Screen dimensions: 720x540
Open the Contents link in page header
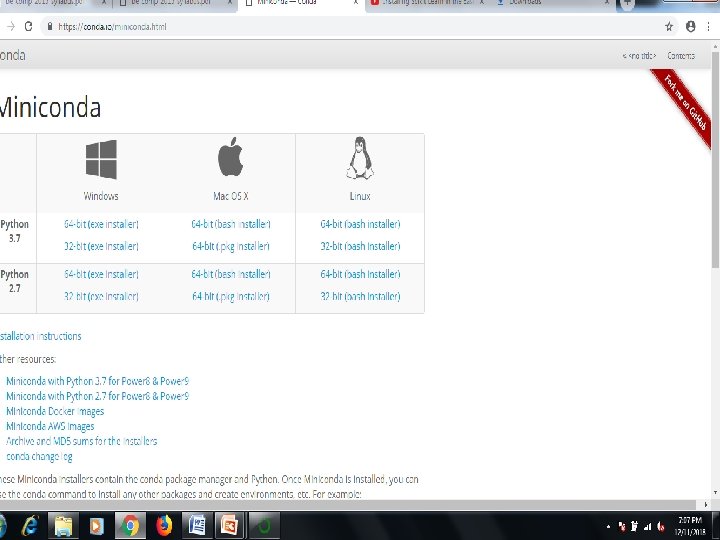pyautogui.click(x=681, y=56)
